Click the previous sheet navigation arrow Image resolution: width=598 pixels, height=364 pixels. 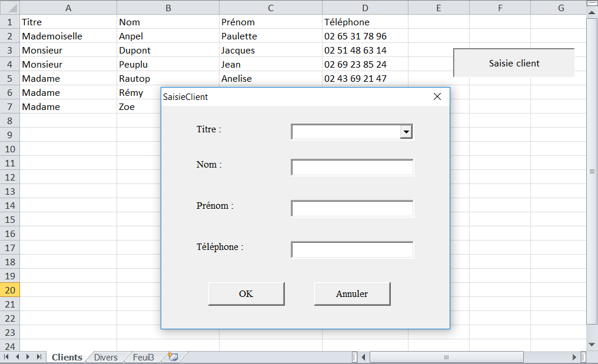(x=17, y=357)
